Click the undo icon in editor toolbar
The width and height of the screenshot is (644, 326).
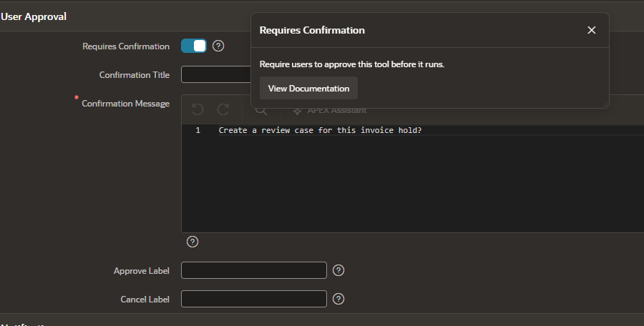pos(197,109)
